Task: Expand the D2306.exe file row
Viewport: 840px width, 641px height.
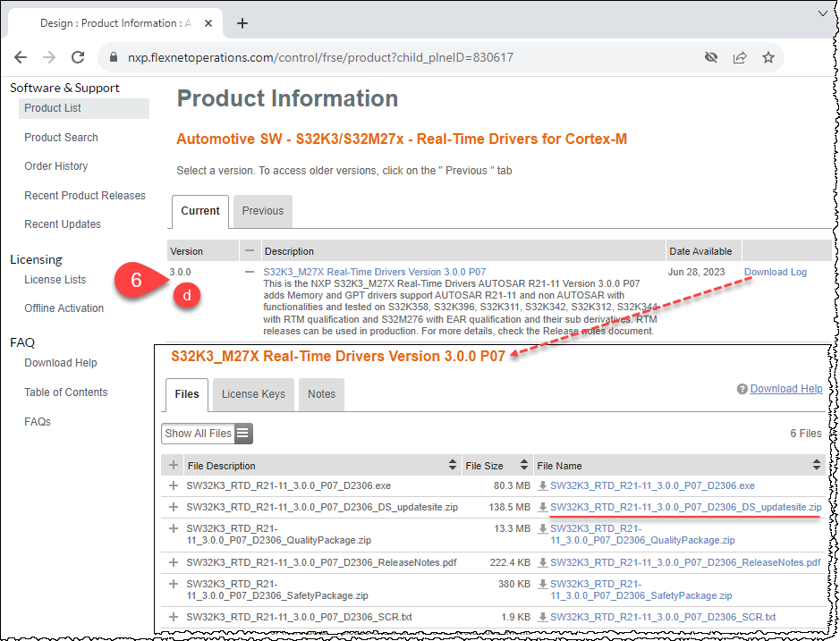Action: coord(173,485)
